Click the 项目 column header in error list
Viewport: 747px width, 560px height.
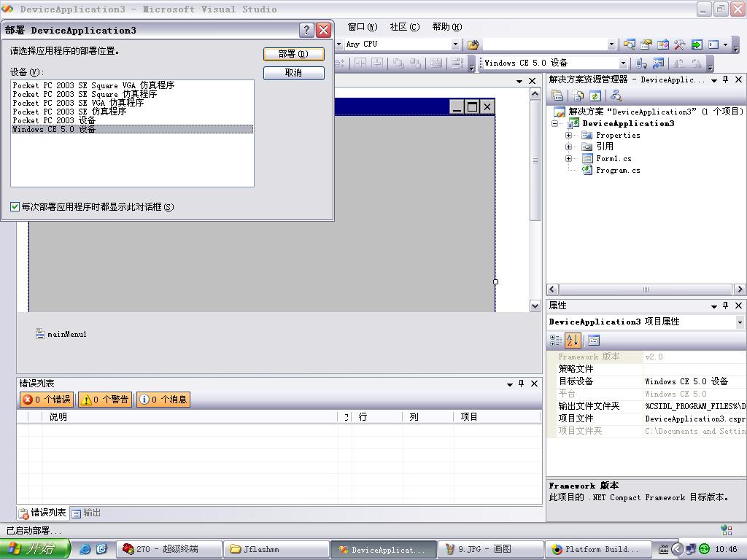(x=498, y=416)
